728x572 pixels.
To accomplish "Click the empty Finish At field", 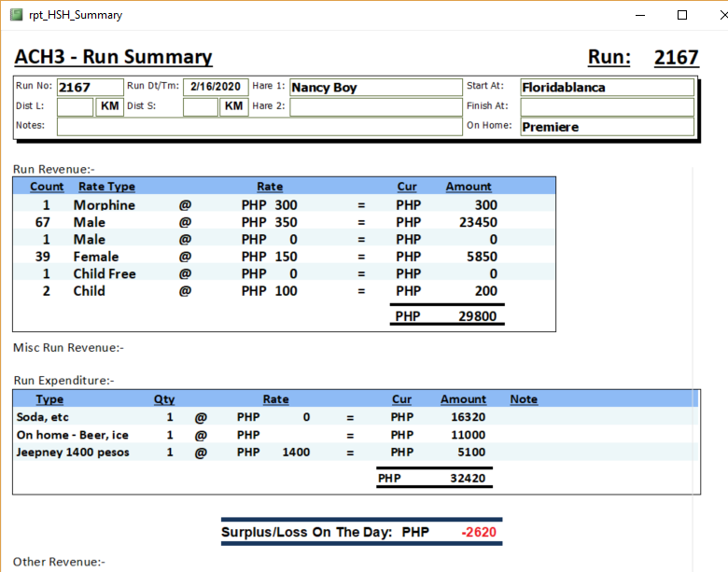I will [x=607, y=107].
